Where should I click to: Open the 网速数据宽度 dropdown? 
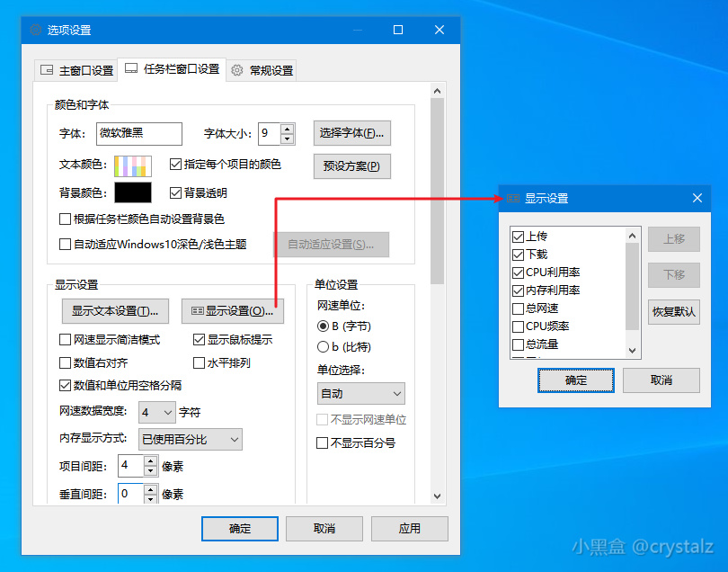click(157, 412)
